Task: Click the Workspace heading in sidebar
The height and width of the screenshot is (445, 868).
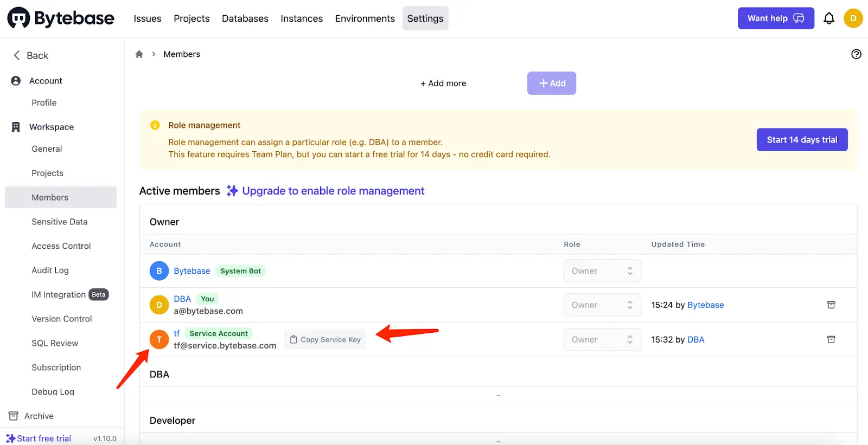Action: coord(52,127)
